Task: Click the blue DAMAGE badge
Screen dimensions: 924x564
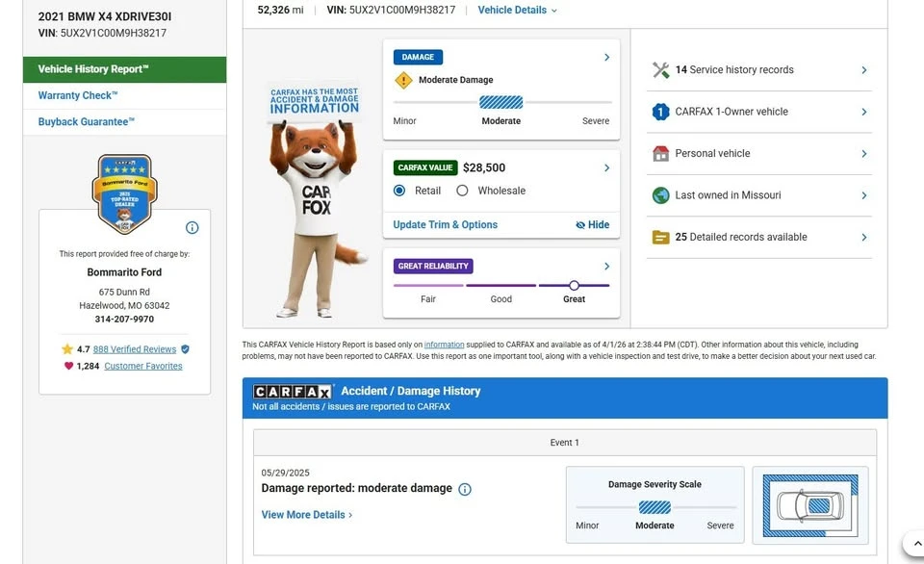Action: [x=418, y=57]
